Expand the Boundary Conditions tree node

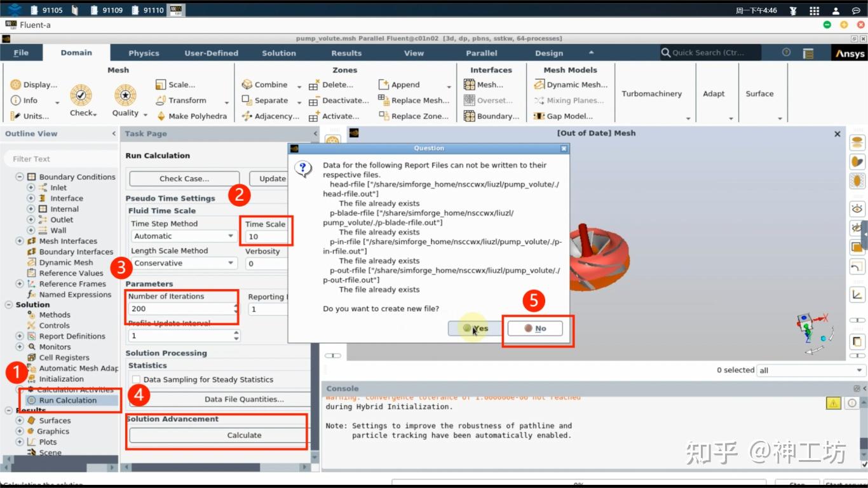20,177
